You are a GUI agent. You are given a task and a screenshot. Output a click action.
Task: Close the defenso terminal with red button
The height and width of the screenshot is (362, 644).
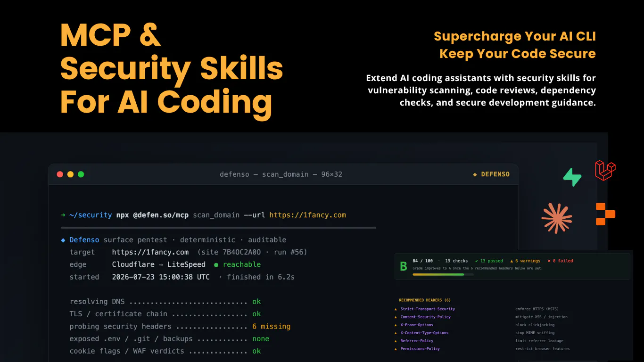click(60, 174)
